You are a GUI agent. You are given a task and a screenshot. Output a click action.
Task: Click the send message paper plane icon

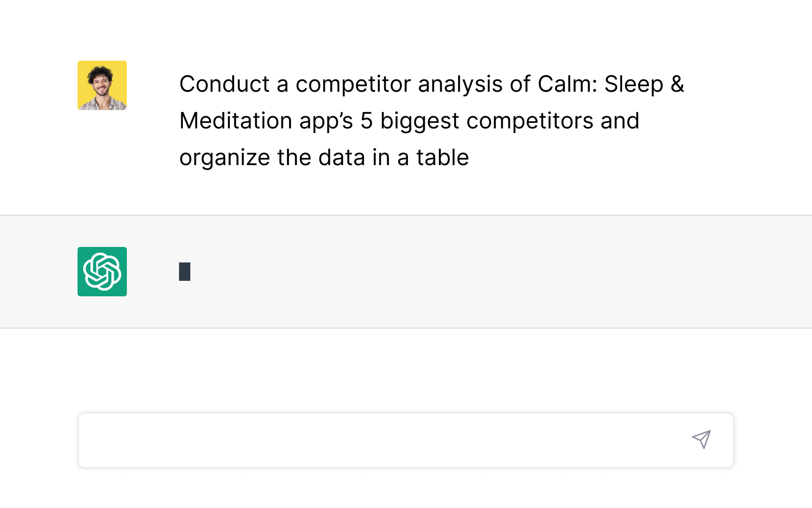(701, 439)
